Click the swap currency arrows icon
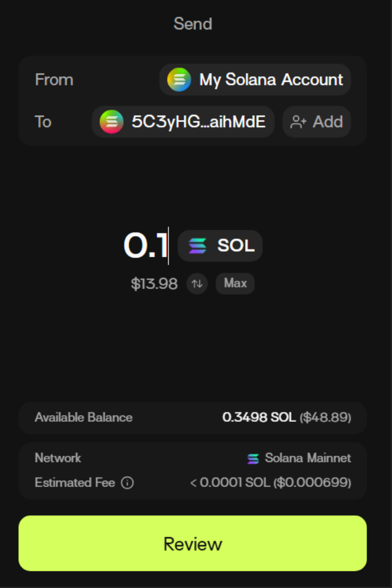Image resolution: width=392 pixels, height=588 pixels. [x=197, y=284]
